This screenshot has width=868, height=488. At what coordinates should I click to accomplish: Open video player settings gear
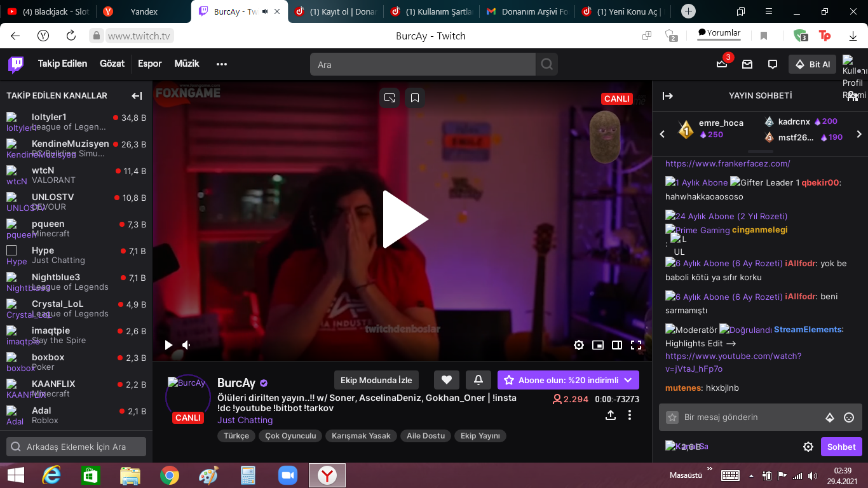579,345
